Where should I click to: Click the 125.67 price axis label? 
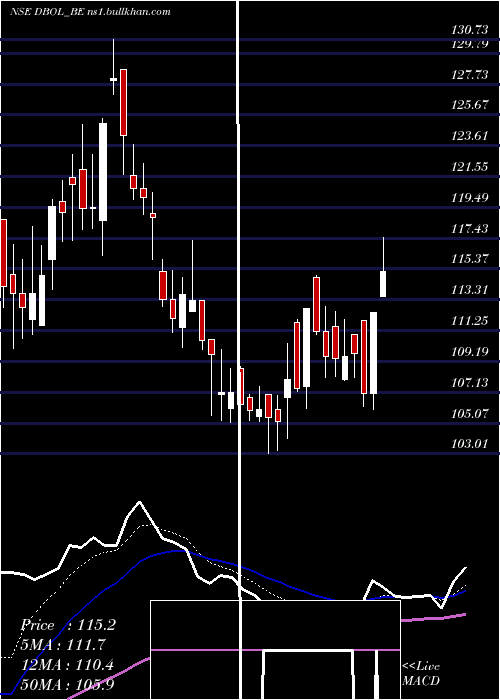point(470,105)
